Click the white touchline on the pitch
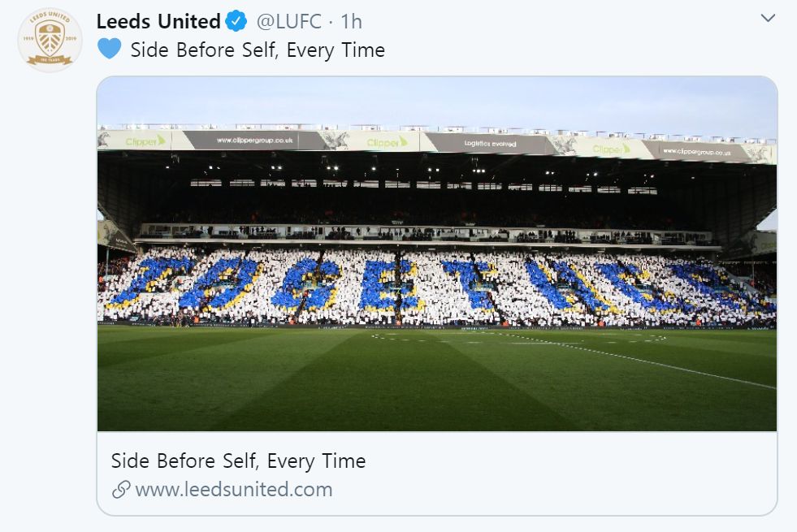 coord(650,357)
